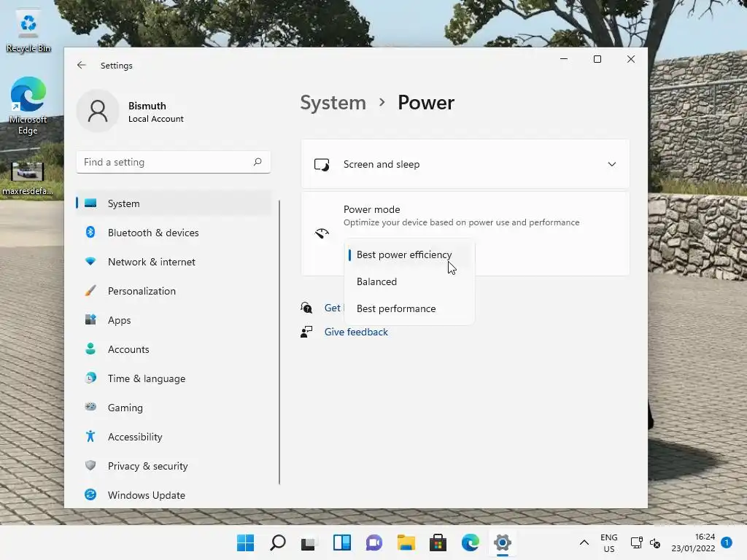Open Time & language settings

point(174,378)
